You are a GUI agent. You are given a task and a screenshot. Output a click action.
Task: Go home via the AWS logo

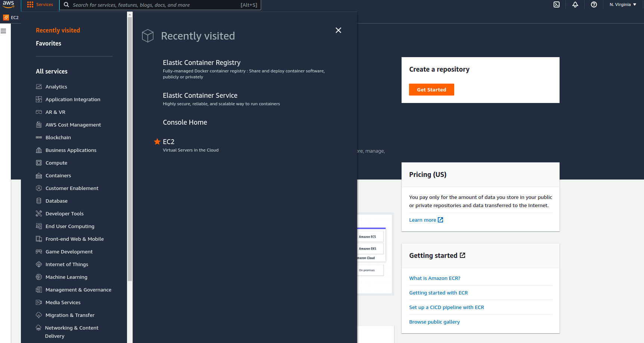[8, 5]
